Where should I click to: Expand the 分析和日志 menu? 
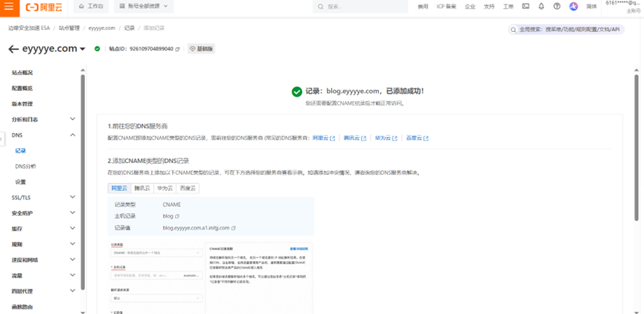tap(73, 119)
